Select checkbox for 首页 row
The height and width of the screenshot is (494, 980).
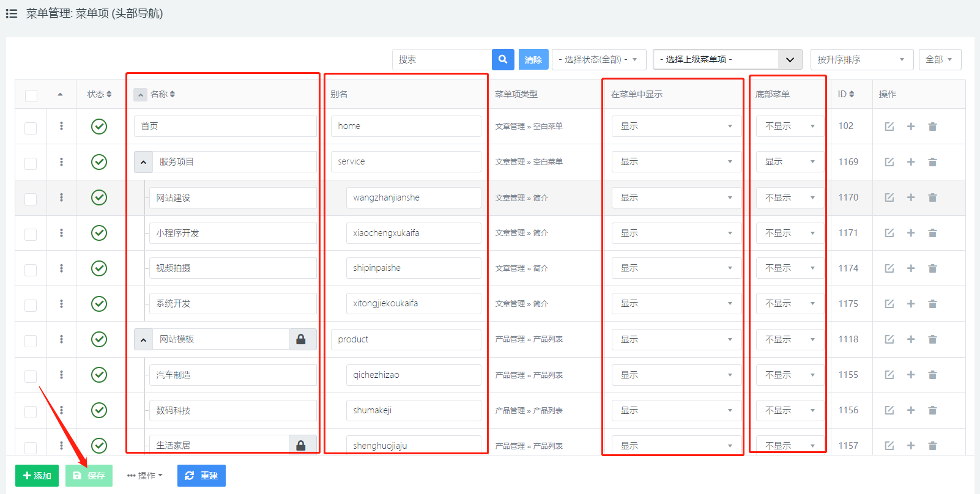pos(31,128)
